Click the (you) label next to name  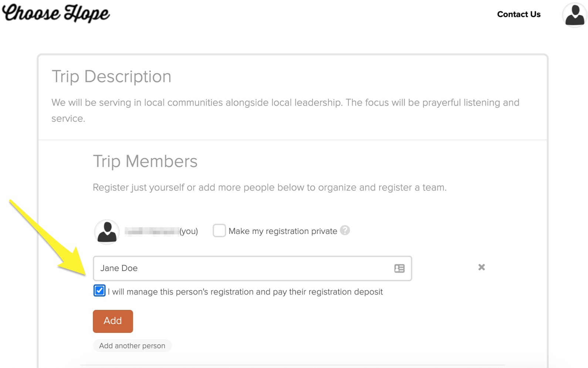coord(189,231)
